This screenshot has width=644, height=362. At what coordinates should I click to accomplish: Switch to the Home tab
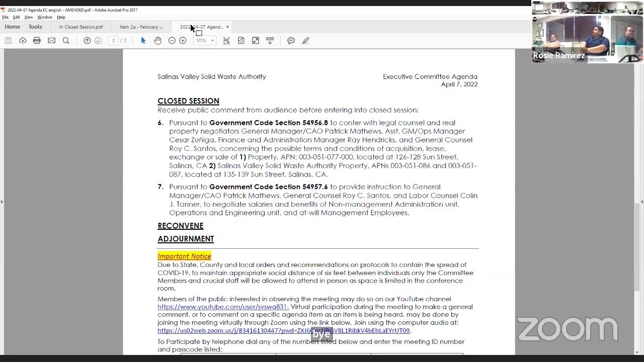pyautogui.click(x=13, y=27)
